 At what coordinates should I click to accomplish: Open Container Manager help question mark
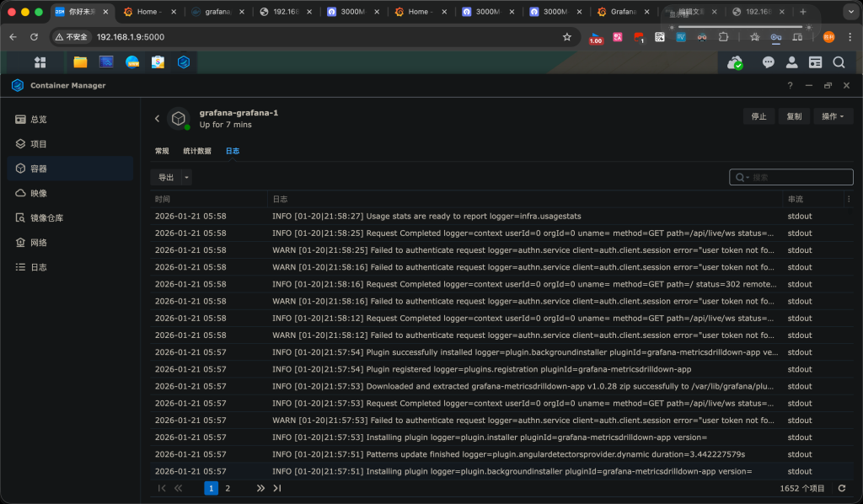point(790,85)
